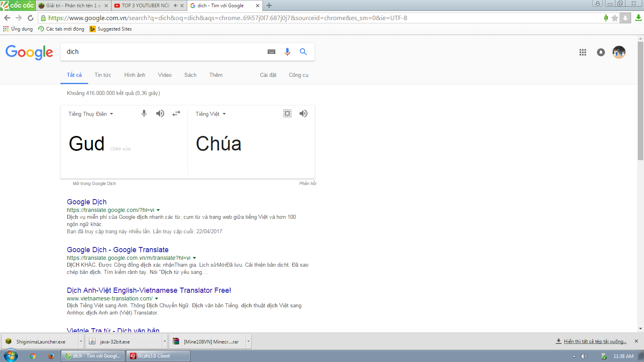The height and width of the screenshot is (362, 644).
Task: Use microphone input in the translate box
Action: point(144,113)
